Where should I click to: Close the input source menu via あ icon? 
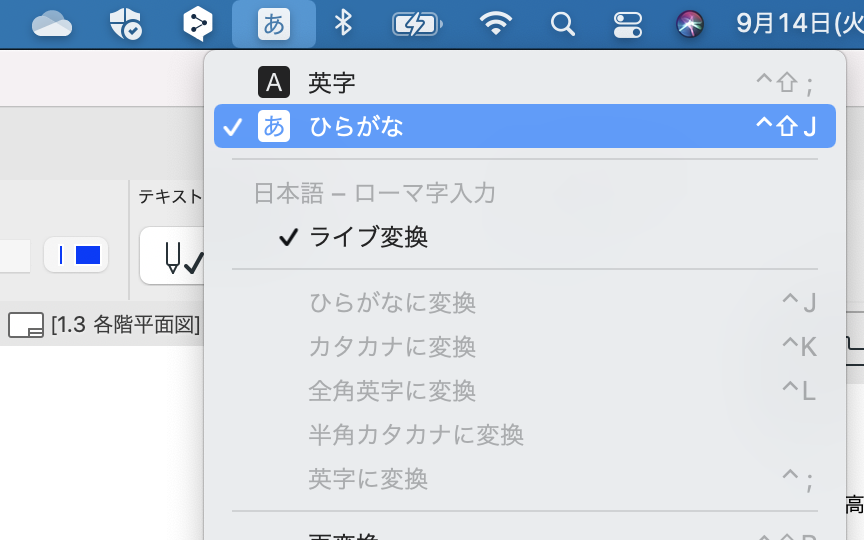pos(274,24)
